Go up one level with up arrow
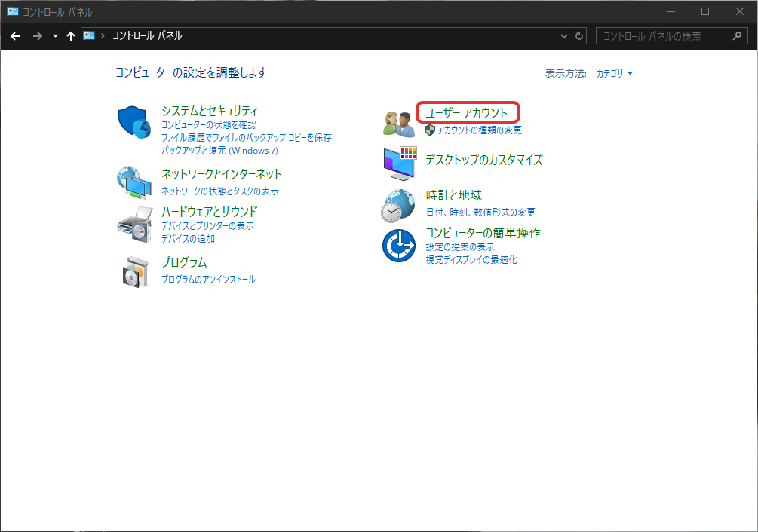758x532 pixels. pyautogui.click(x=71, y=35)
